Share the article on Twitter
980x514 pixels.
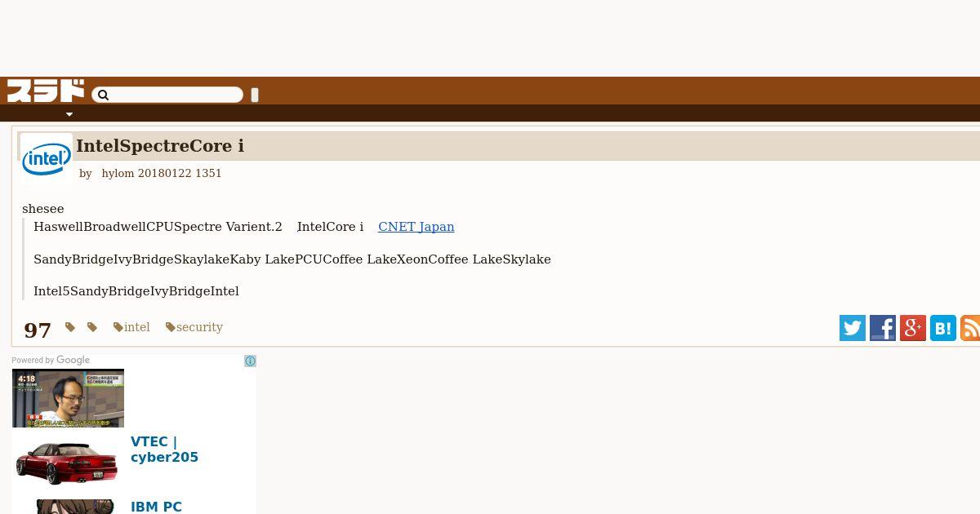[x=853, y=328]
